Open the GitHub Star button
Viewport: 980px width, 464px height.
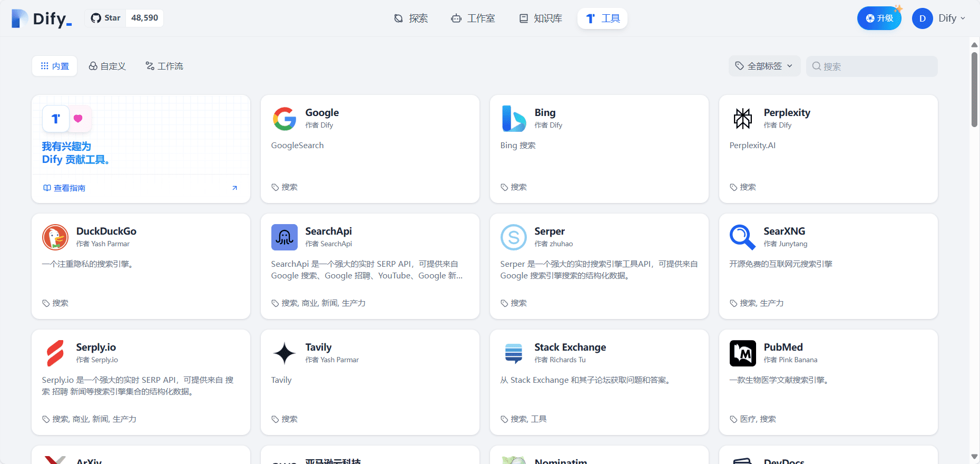click(106, 18)
